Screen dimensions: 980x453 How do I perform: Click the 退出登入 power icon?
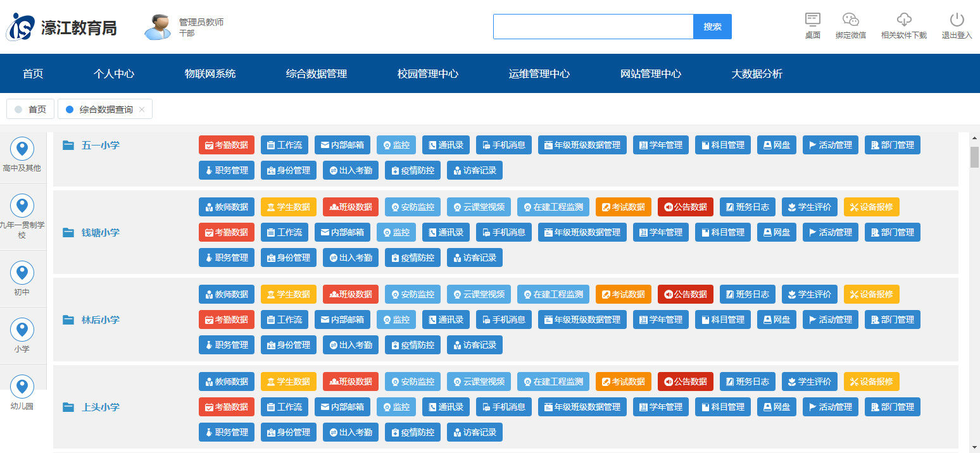tap(957, 20)
